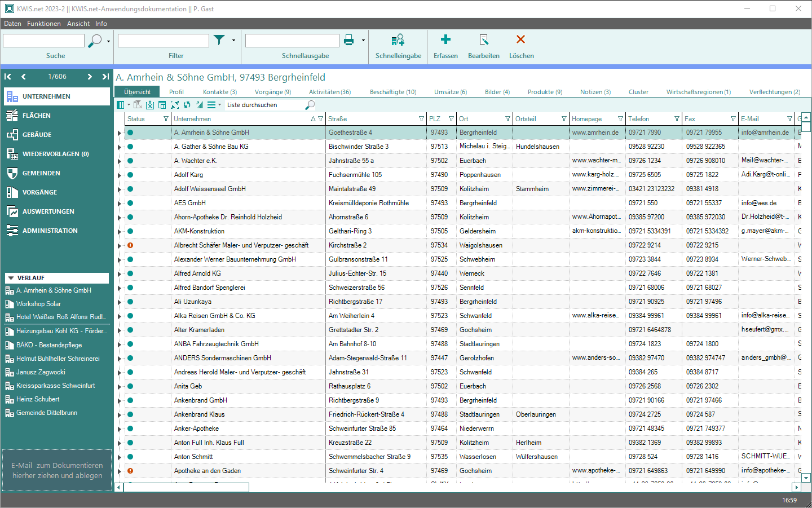Open Filter dropdown arrow
The width and height of the screenshot is (812, 508).
[x=233, y=41]
